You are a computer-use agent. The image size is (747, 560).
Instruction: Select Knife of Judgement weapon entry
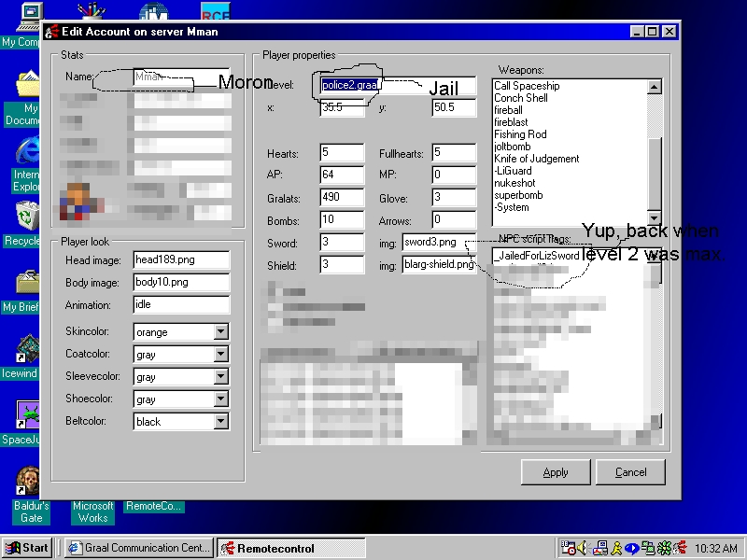[536, 159]
